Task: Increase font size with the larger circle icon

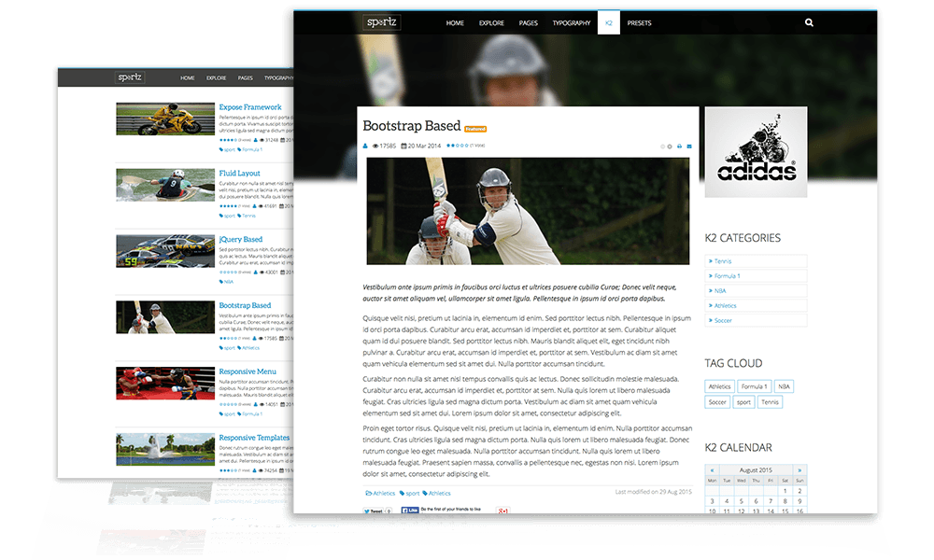Action: 670,147
